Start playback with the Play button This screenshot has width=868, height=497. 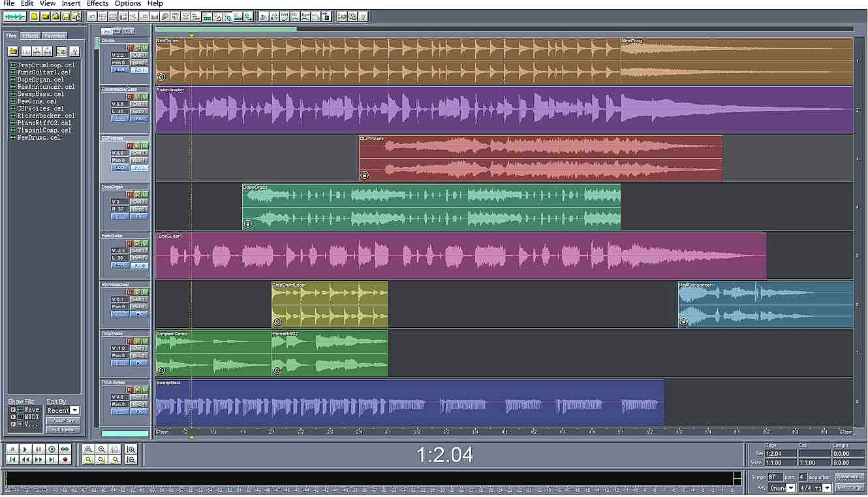tap(25, 449)
